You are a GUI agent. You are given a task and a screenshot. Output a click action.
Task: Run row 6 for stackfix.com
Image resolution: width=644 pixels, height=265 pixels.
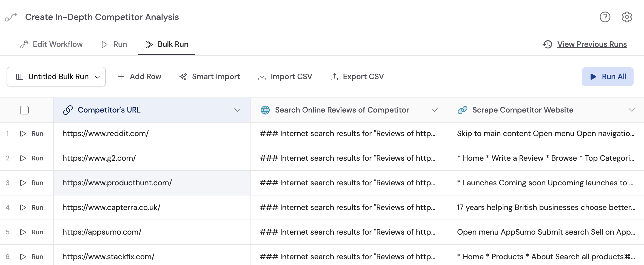[32, 257]
